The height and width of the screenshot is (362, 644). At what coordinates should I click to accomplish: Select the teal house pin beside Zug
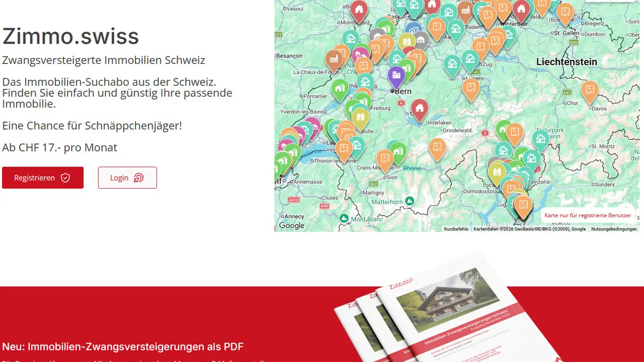point(470,61)
